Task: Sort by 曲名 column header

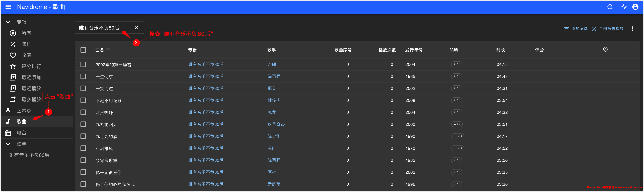Action: click(x=100, y=50)
